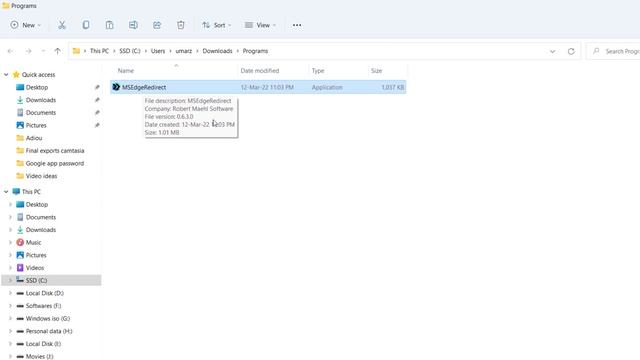The image size is (640, 360).
Task: Click the Share icon in toolbar
Action: 157,25
